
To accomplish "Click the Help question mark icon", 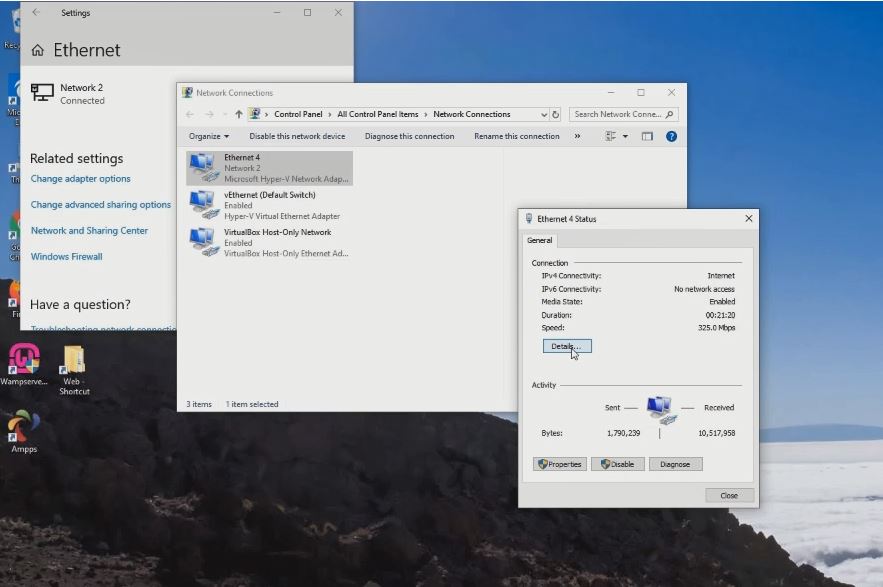I will [671, 136].
